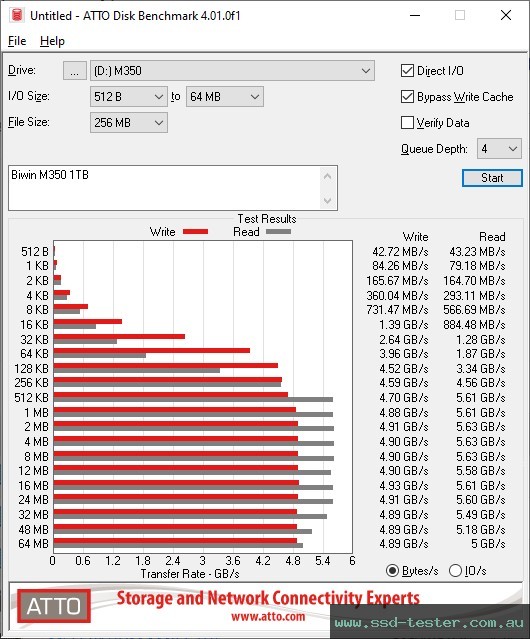Open the Help menu

point(52,41)
